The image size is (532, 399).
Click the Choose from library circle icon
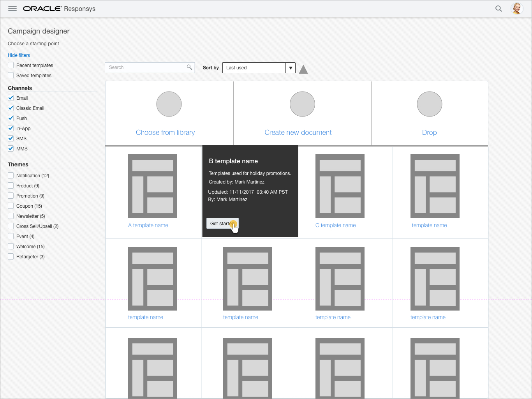coord(169,104)
